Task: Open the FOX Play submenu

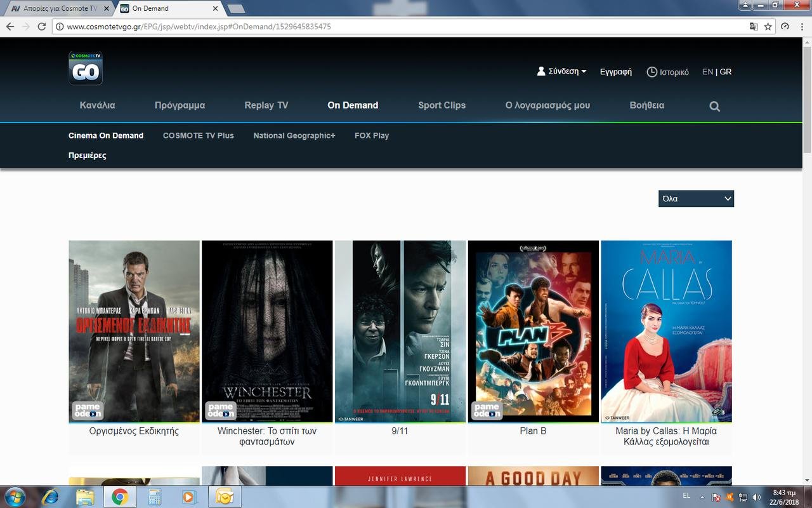Action: tap(372, 135)
